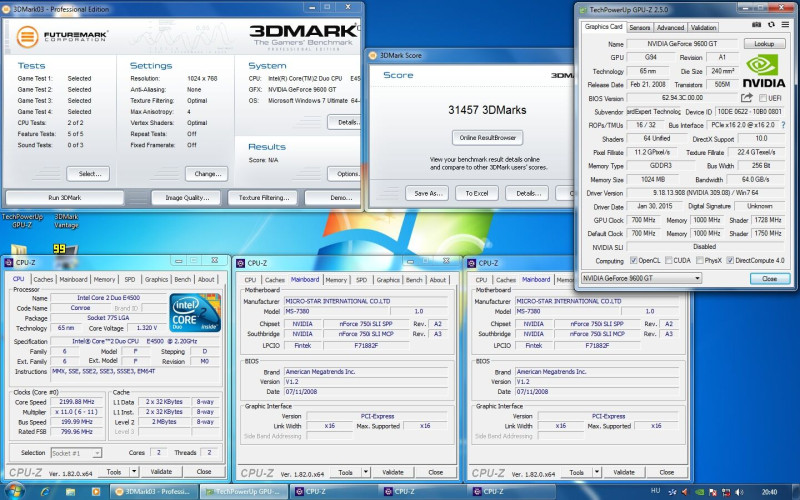
Task: Toggle the DirectCompute 4.0 checkbox
Action: (730, 260)
